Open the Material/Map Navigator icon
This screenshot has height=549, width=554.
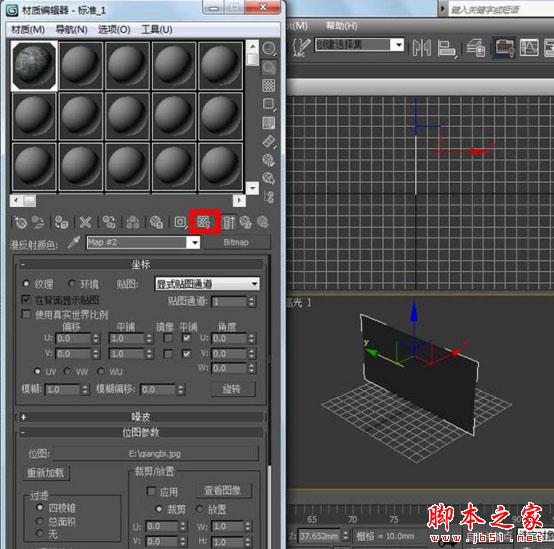click(x=269, y=197)
